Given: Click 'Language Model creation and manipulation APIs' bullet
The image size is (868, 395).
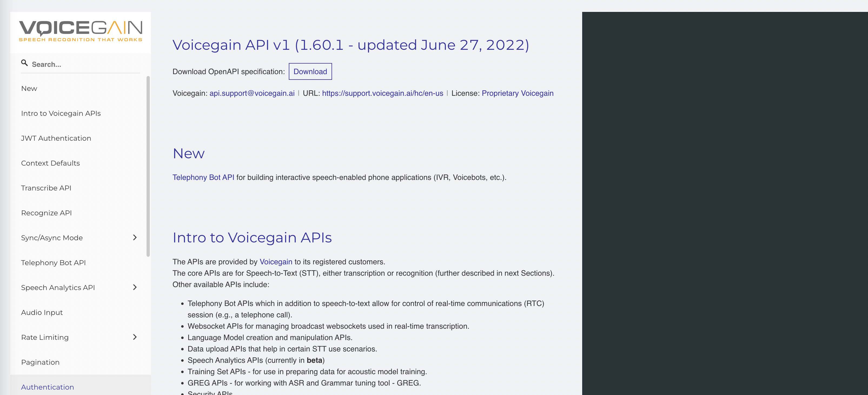Looking at the screenshot, I should [270, 338].
